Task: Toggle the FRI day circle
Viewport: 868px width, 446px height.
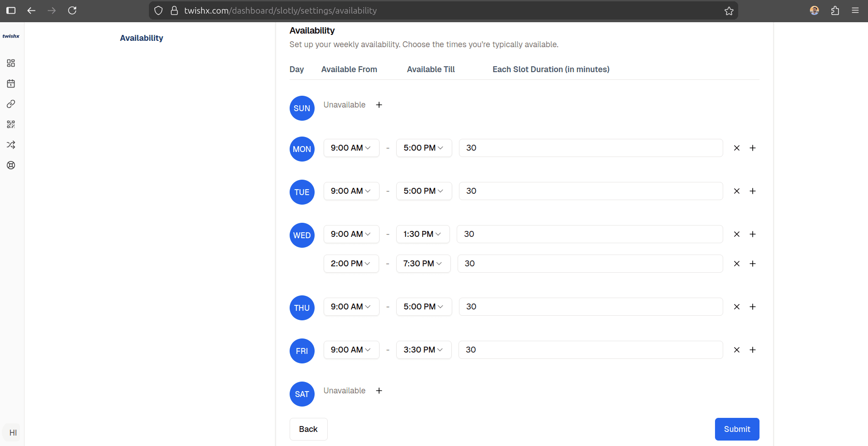Action: point(302,351)
